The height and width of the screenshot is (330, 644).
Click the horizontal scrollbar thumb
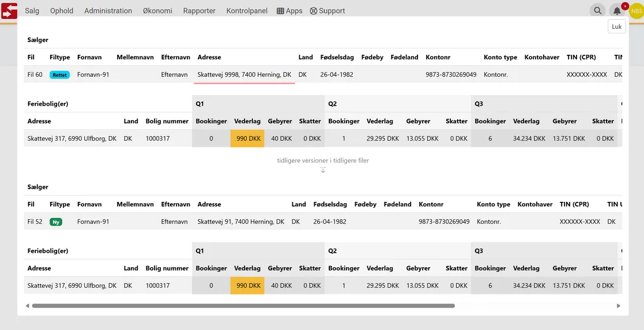[x=243, y=306]
